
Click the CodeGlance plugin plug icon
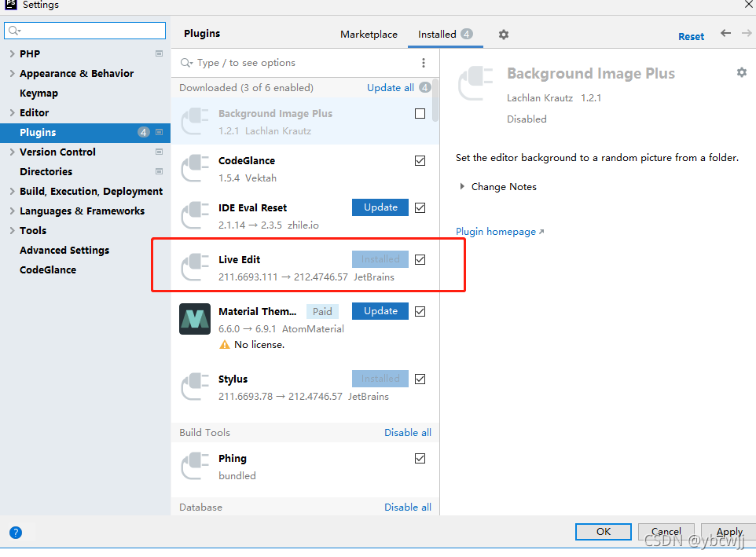195,169
